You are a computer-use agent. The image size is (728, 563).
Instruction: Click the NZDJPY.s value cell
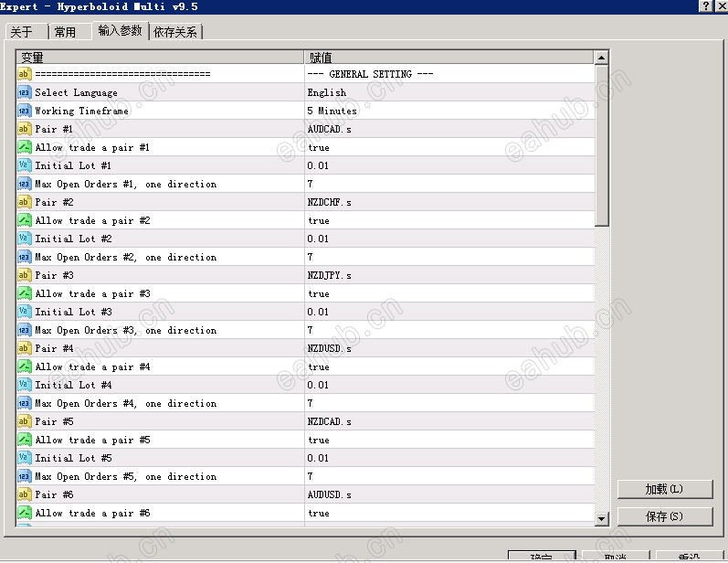pyautogui.click(x=449, y=275)
